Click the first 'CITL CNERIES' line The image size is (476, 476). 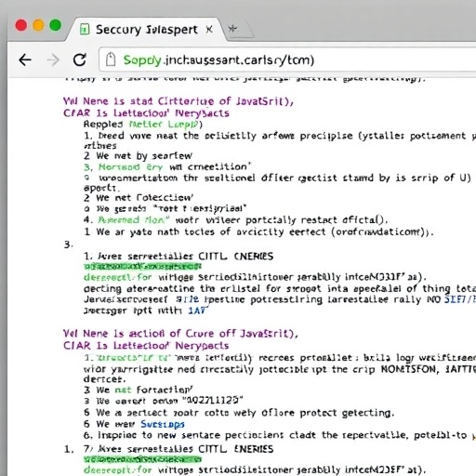(178, 257)
